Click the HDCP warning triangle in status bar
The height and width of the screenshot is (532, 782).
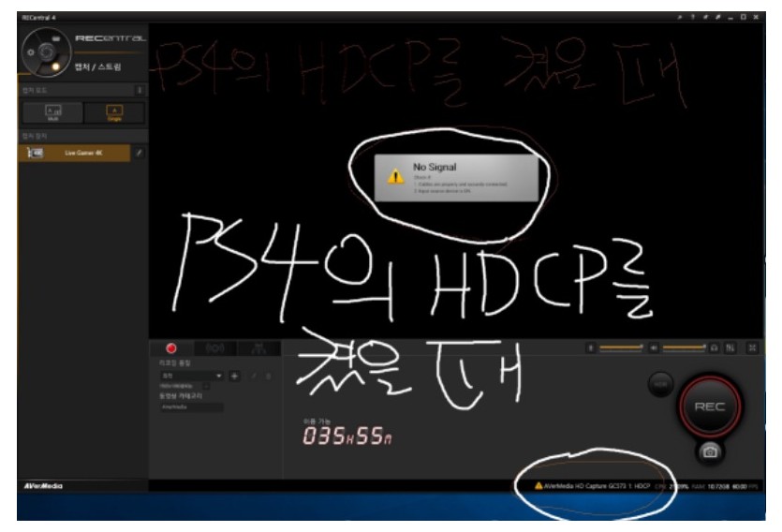539,486
